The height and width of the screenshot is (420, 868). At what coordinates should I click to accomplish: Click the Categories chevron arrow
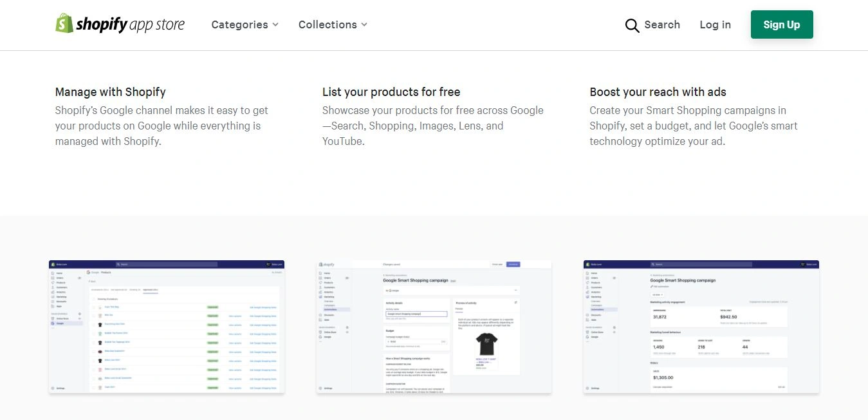point(275,24)
